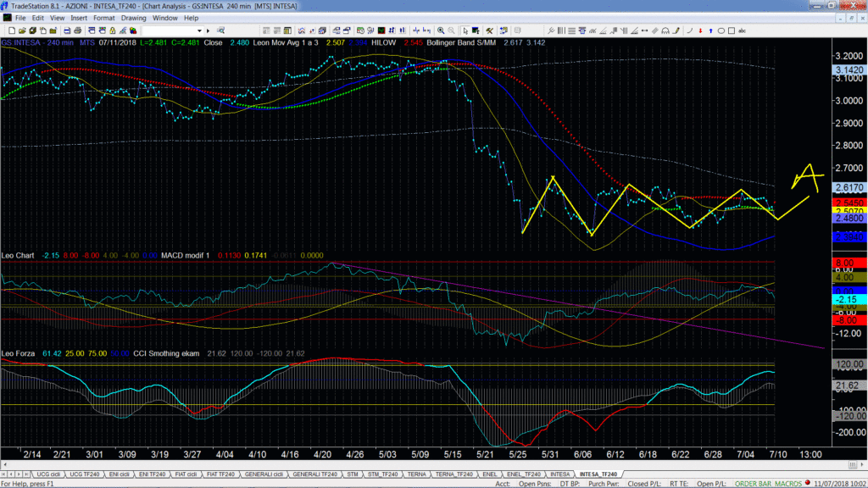This screenshot has width=868, height=488.
Task: Switch to the INTESA tab
Action: pyautogui.click(x=559, y=474)
